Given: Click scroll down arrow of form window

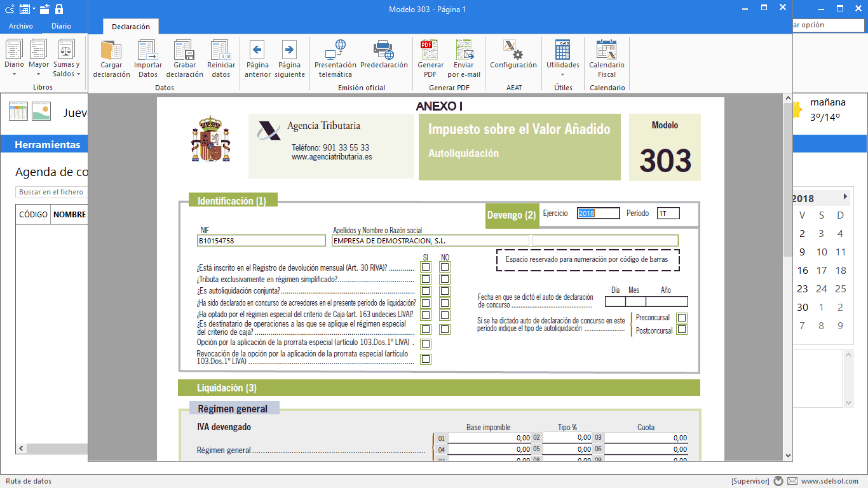Looking at the screenshot, I should tap(788, 454).
